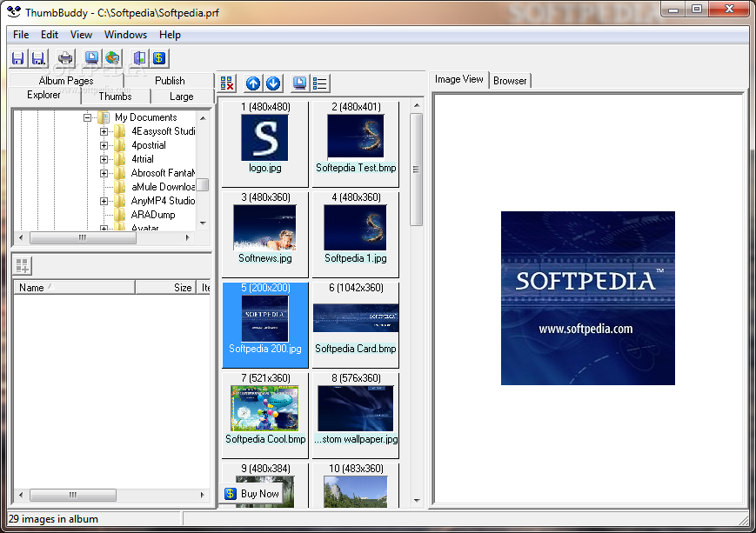
Task: Open the View menu
Action: [x=81, y=35]
